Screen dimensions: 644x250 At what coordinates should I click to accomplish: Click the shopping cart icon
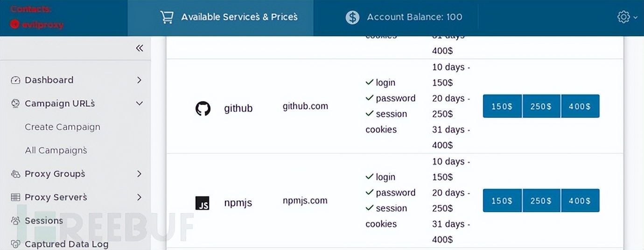click(x=167, y=17)
